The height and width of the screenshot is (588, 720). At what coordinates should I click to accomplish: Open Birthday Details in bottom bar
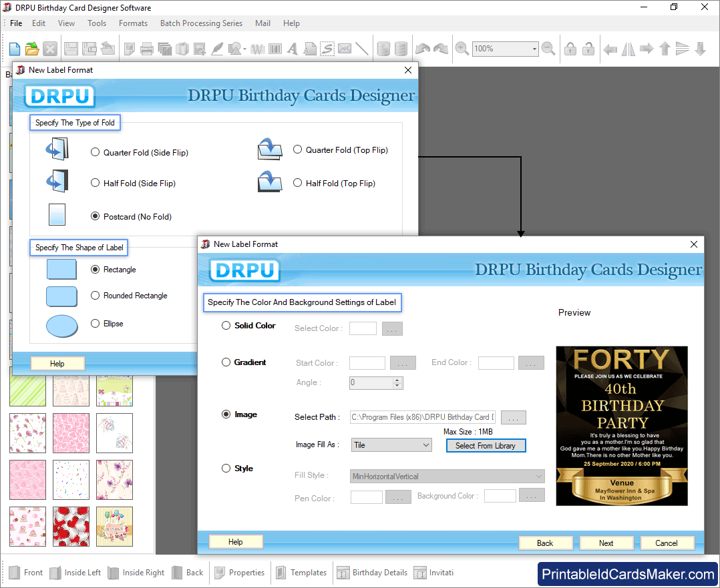(371, 573)
